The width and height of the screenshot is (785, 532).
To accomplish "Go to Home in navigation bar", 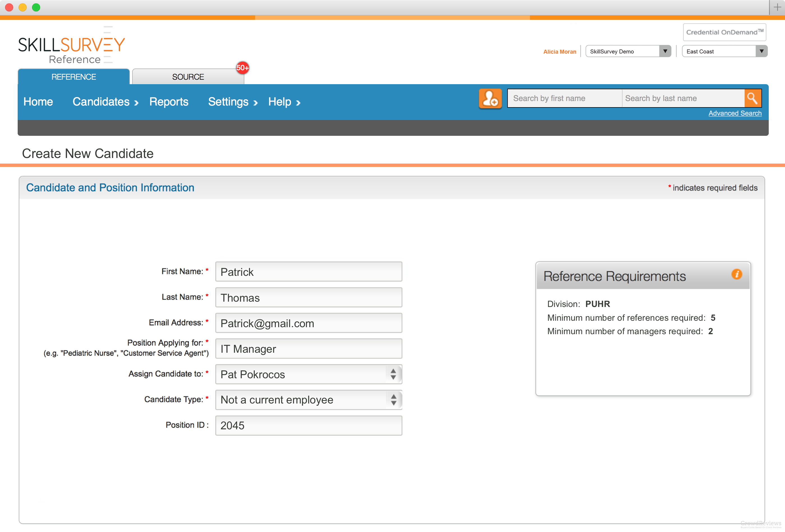I will (38, 102).
